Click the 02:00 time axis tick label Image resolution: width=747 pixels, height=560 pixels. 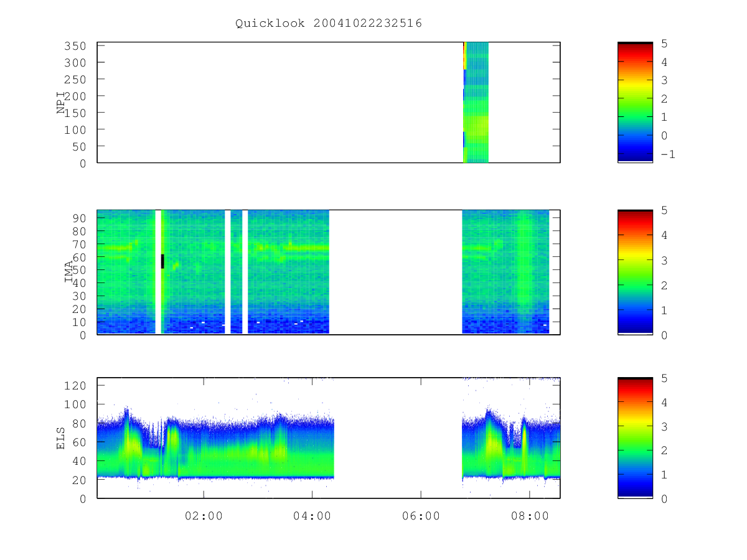tap(204, 516)
